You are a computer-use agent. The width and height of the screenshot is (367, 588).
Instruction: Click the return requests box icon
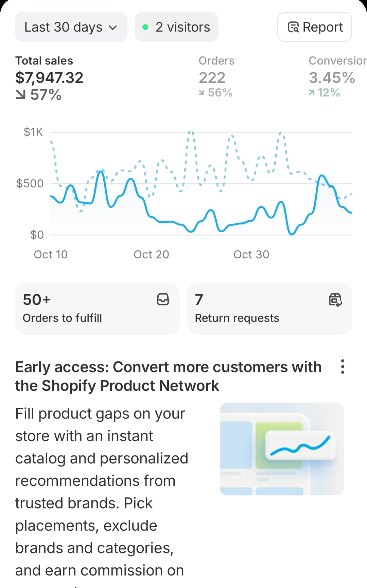point(335,300)
